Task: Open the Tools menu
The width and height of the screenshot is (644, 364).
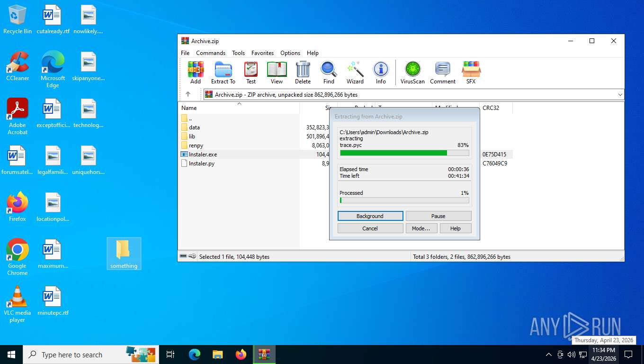Action: [238, 53]
